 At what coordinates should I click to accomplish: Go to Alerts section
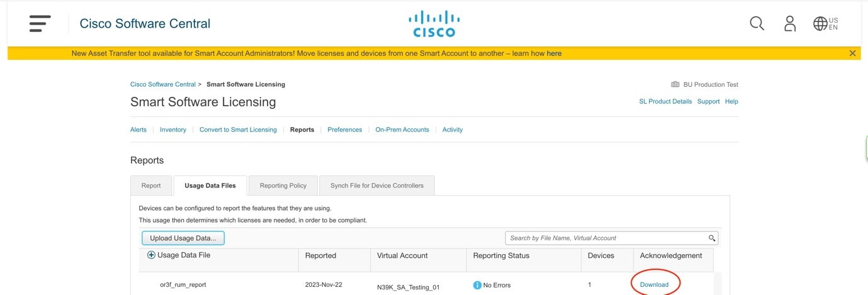tap(138, 130)
